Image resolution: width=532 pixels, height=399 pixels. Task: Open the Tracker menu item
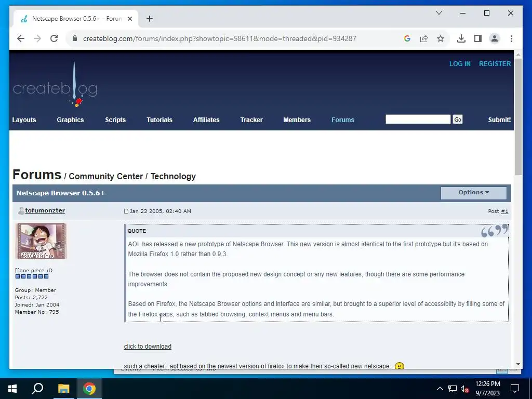click(x=251, y=120)
